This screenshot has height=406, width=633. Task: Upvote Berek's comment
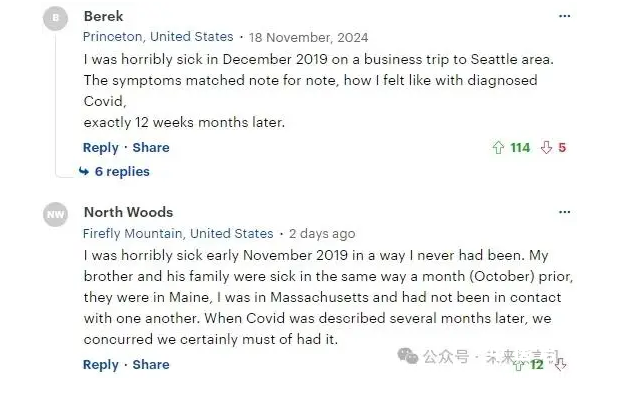coord(498,147)
